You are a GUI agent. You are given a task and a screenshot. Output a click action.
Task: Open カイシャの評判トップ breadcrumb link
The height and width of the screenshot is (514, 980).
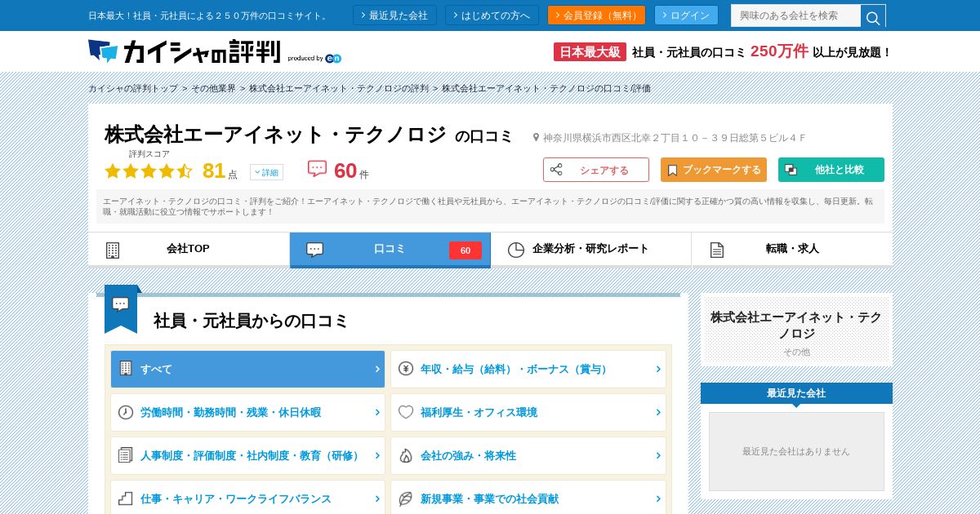(133, 88)
